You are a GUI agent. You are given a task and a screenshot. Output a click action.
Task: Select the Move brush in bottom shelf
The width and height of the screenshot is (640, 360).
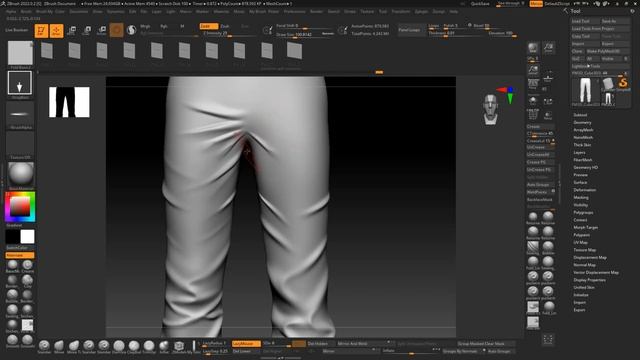pyautogui.click(x=59, y=346)
